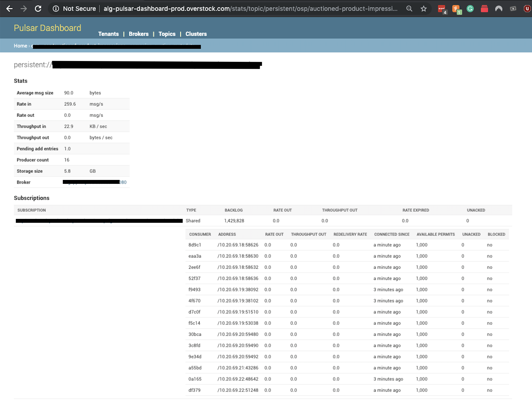Click the SUBSCRIPTION column header

pos(32,210)
